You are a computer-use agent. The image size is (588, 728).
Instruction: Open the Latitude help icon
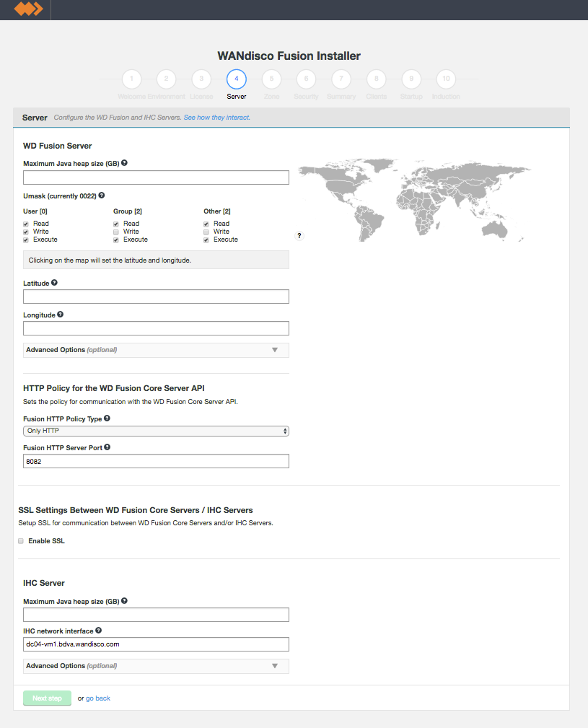pyautogui.click(x=54, y=283)
